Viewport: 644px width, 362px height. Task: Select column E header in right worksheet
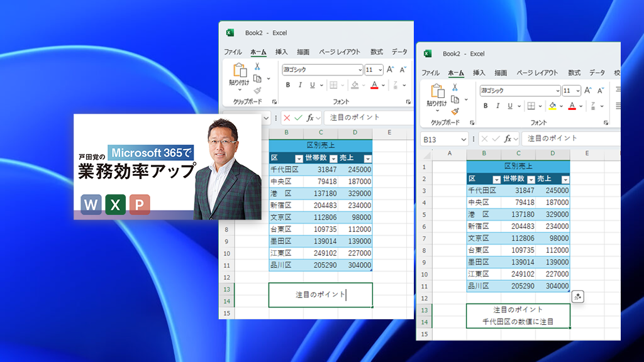[x=587, y=153]
